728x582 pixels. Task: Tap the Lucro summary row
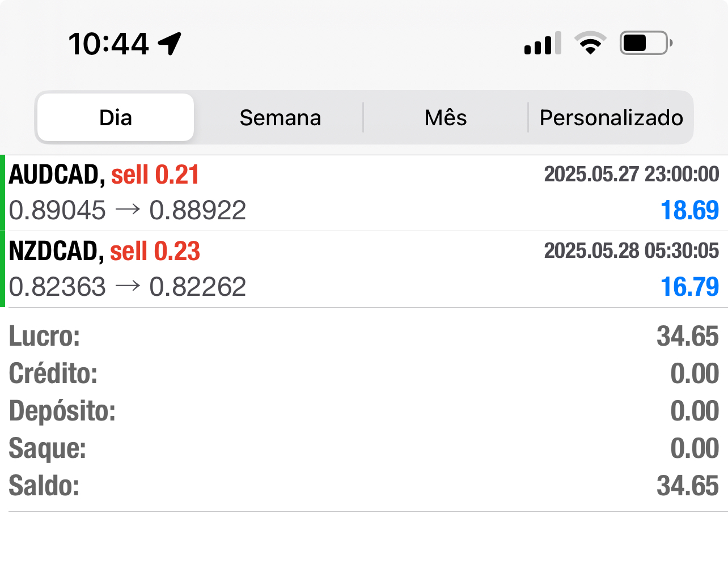coord(363,337)
